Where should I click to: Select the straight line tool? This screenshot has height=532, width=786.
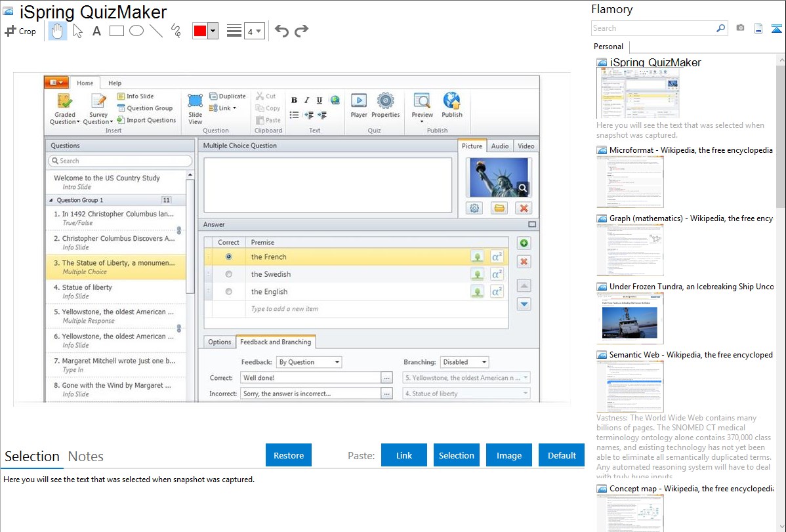[156, 31]
